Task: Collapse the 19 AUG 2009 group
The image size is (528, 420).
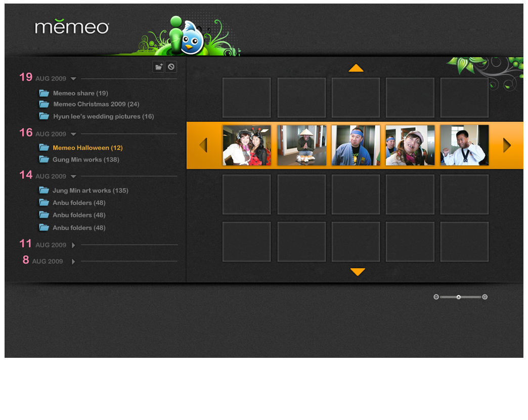Action: click(x=73, y=79)
